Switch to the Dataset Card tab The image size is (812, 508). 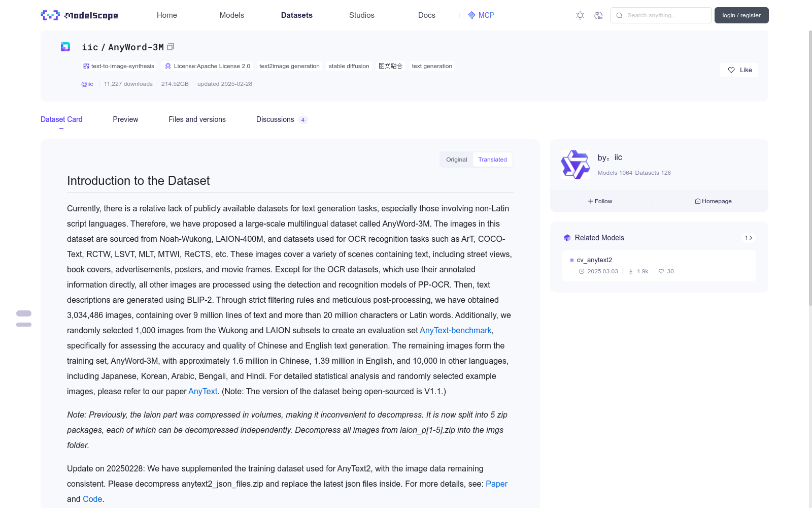click(x=61, y=119)
